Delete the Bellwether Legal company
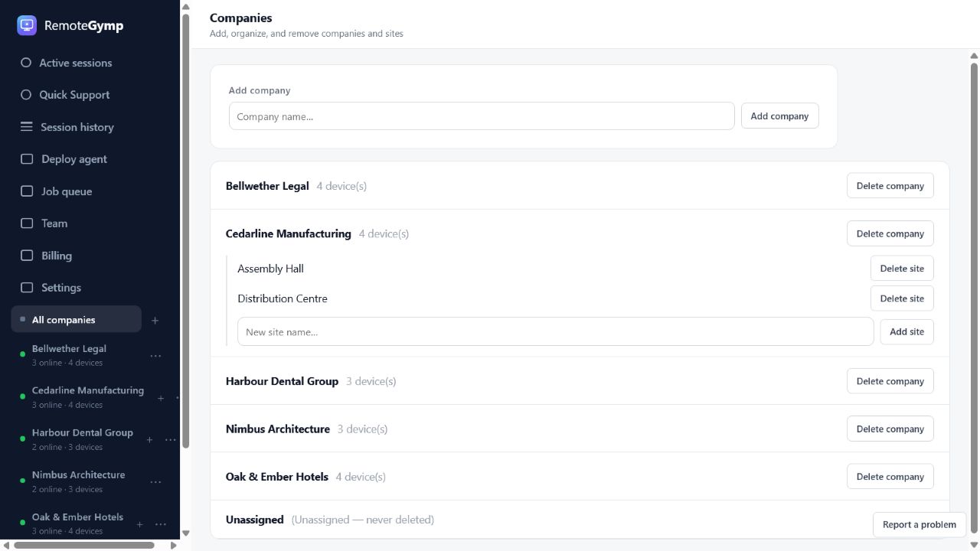Image resolution: width=980 pixels, height=551 pixels. (x=890, y=186)
